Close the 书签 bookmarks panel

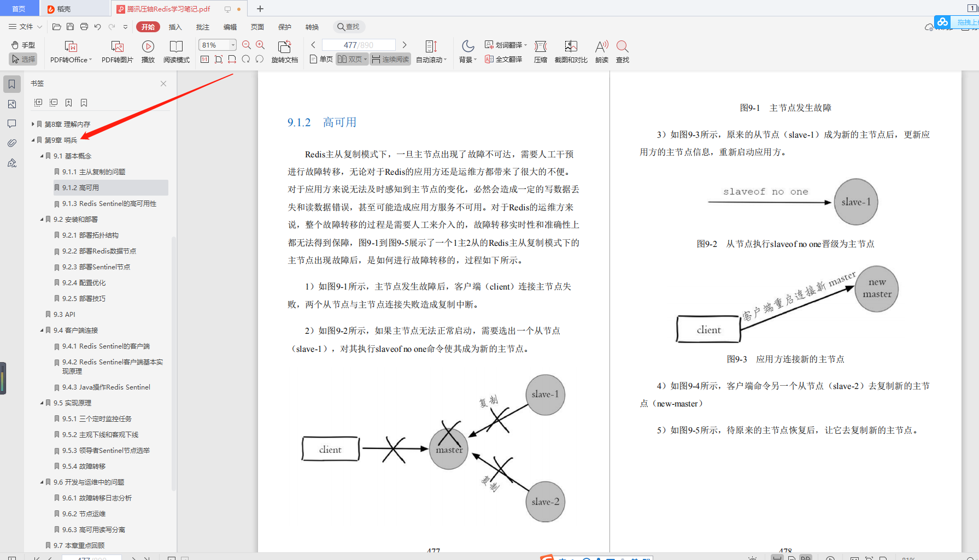(x=163, y=84)
